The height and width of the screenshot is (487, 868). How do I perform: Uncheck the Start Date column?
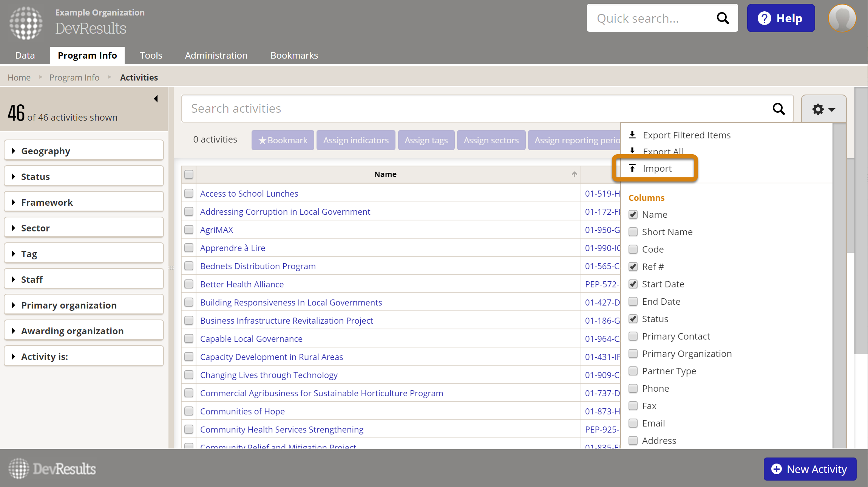click(x=633, y=284)
